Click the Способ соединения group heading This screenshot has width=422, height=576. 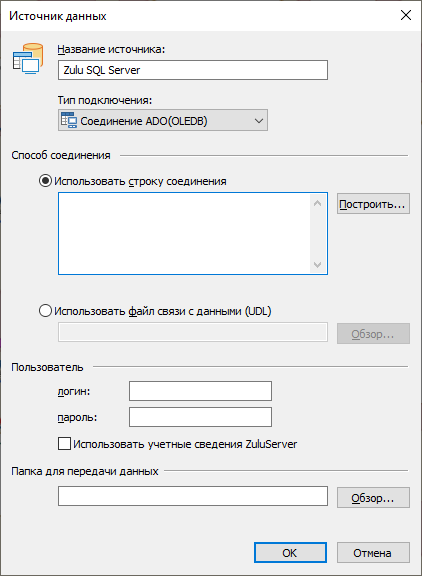[61, 155]
